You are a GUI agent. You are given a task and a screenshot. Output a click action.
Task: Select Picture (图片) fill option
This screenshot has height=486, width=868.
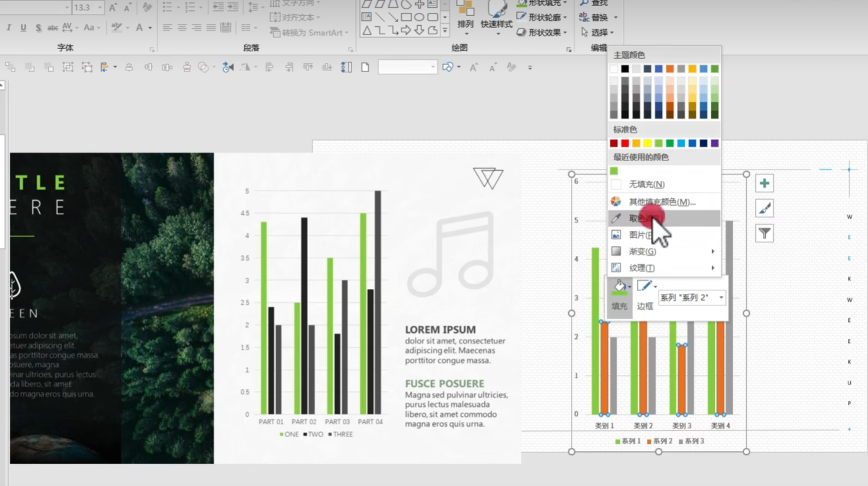pos(664,234)
